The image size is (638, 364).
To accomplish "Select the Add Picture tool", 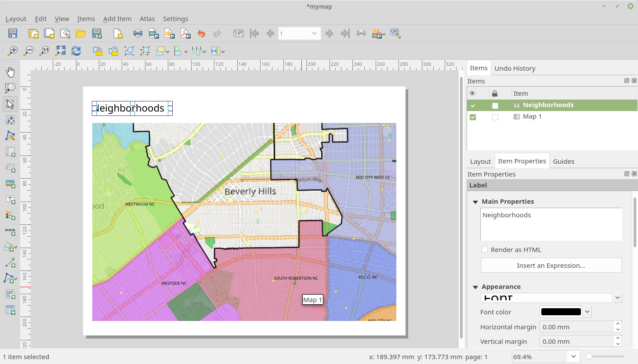I will pos(10,184).
